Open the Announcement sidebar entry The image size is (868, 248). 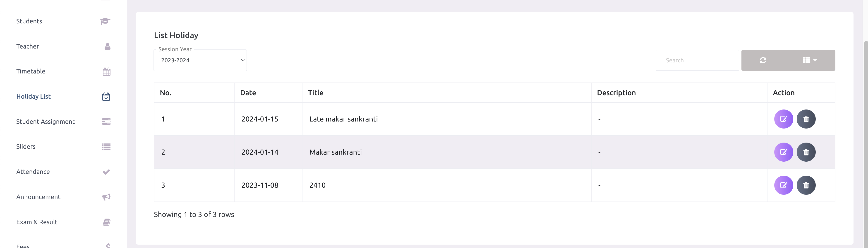point(38,197)
